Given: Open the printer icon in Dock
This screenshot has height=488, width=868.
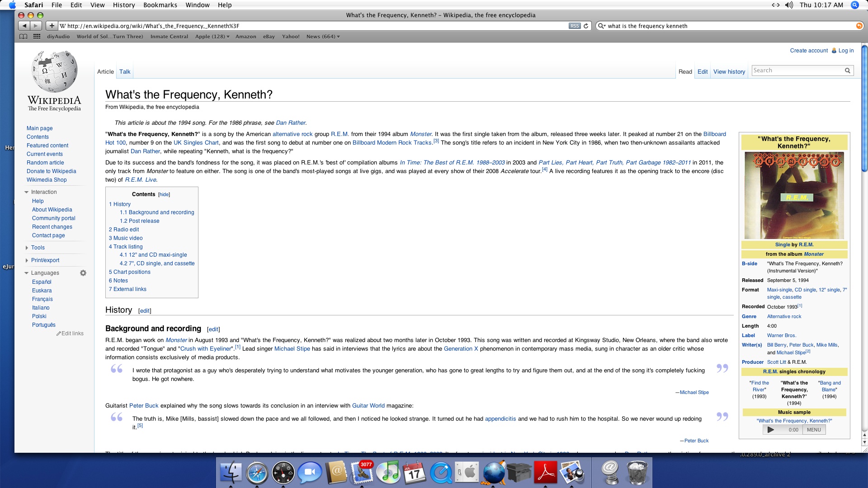Looking at the screenshot, I should 519,472.
